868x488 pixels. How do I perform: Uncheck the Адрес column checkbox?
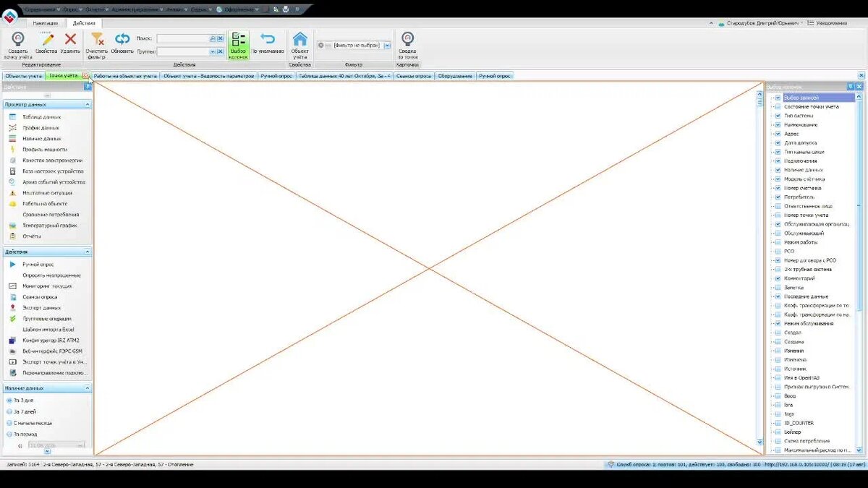tap(778, 134)
